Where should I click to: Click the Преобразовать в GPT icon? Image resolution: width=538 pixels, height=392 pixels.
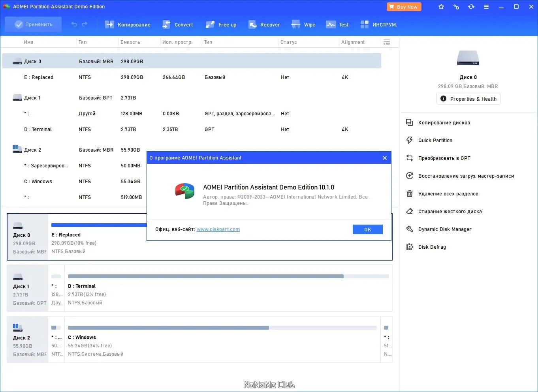tap(410, 158)
